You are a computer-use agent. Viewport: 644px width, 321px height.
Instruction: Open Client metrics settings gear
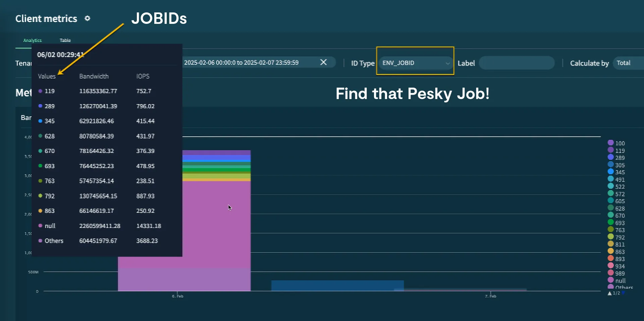(87, 18)
